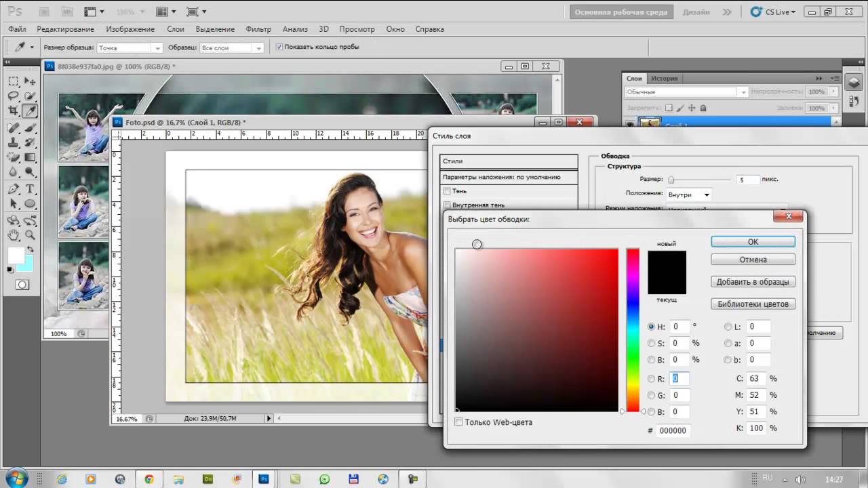Select the Quick Selection tool
Viewport: 868px width, 488px height.
tap(30, 96)
